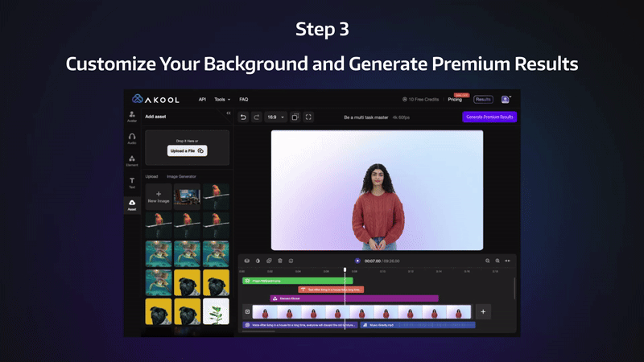Click the Undo arrow icon
644x362 pixels.
point(244,117)
